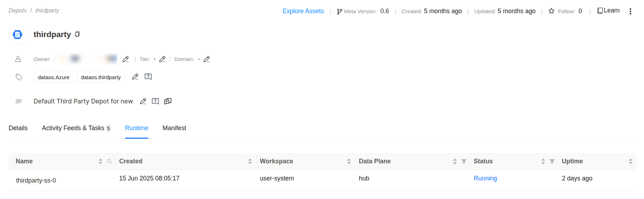Open the three-dot more options menu
This screenshot has height=199, width=644.
630,11
